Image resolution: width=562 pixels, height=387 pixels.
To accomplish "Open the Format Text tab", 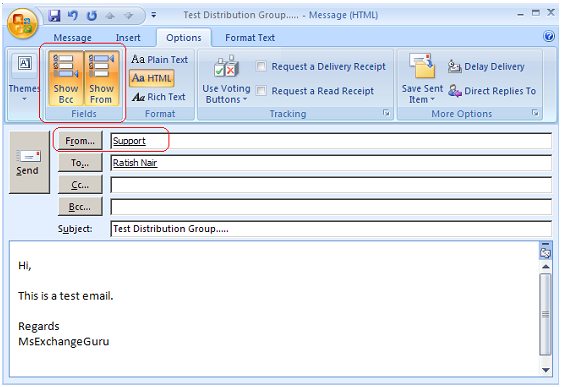I will 250,38.
